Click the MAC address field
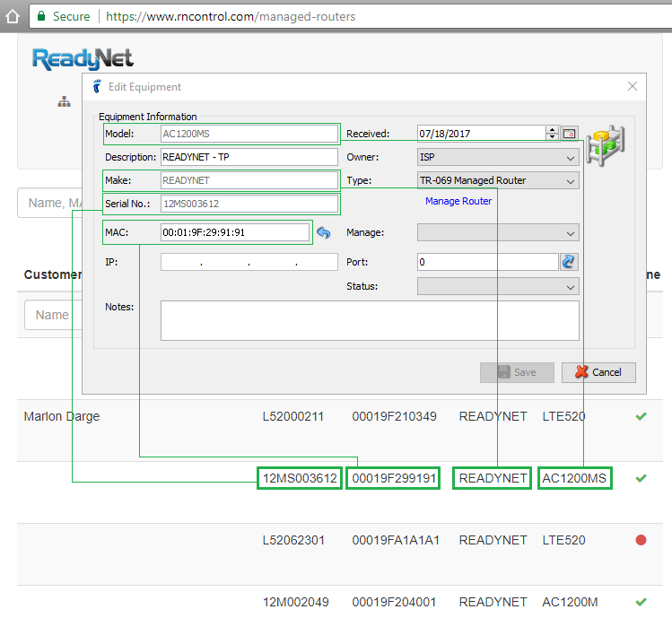 [x=235, y=232]
